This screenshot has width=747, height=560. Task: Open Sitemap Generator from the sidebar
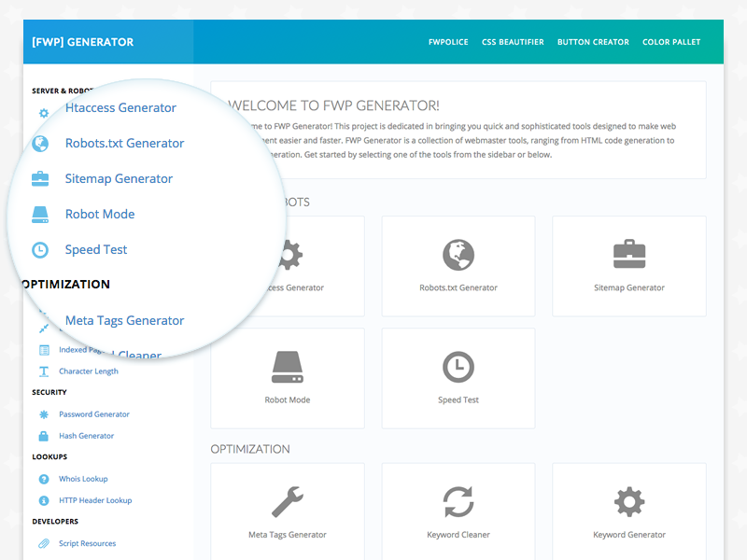(118, 178)
